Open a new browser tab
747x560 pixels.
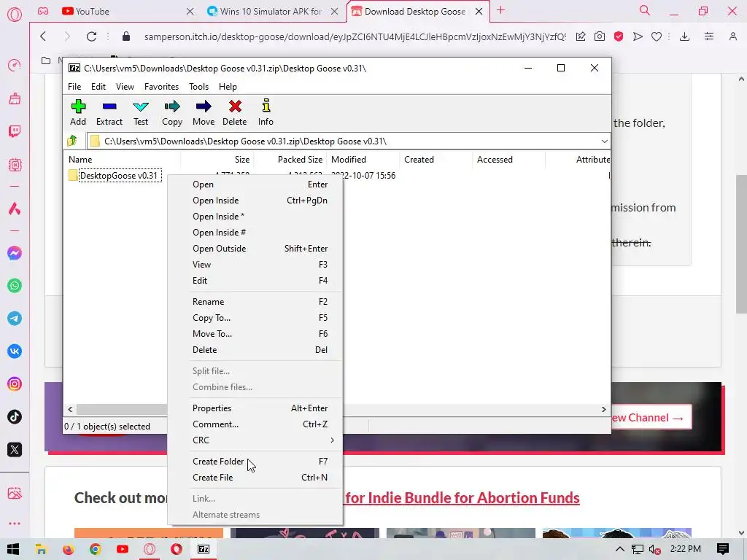[500, 10]
